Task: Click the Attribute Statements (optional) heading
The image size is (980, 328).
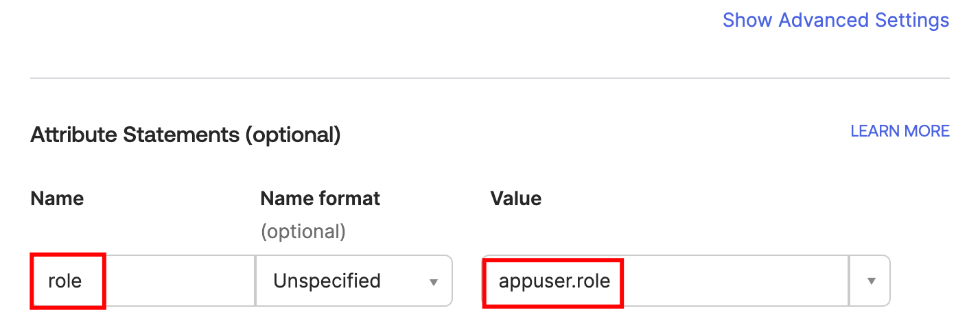Action: [185, 134]
